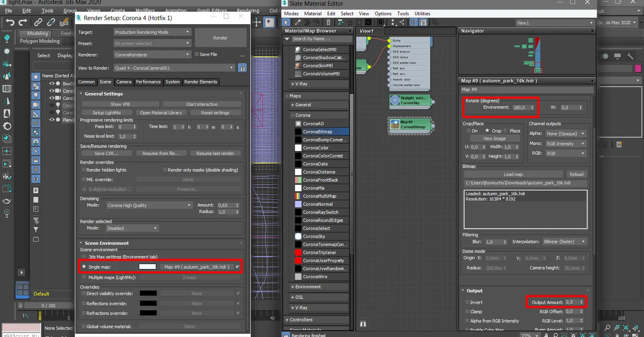Enable Render hidden lights checkbox

(84, 170)
